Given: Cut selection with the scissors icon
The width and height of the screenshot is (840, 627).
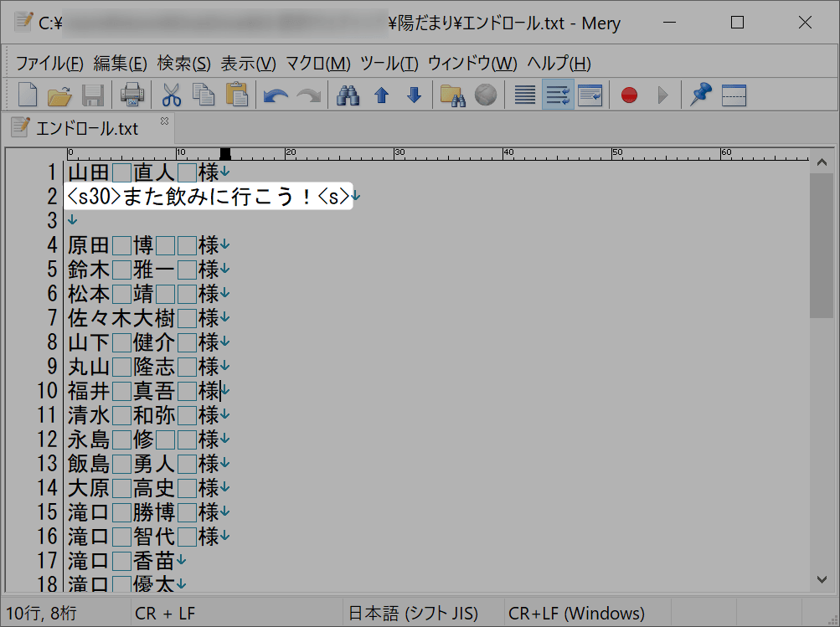Looking at the screenshot, I should click(172, 95).
